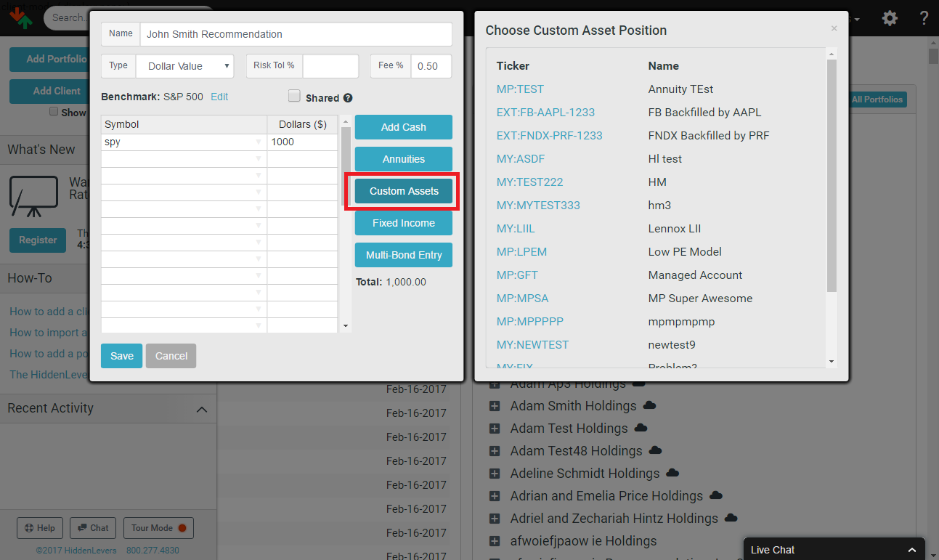Image resolution: width=939 pixels, height=560 pixels.
Task: Click the HiddenLevers logo
Action: coord(20,17)
